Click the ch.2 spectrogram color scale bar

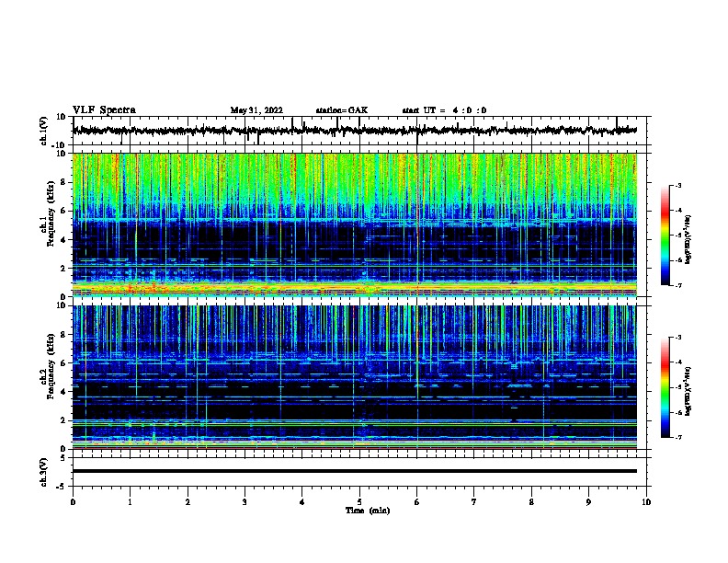(665, 387)
